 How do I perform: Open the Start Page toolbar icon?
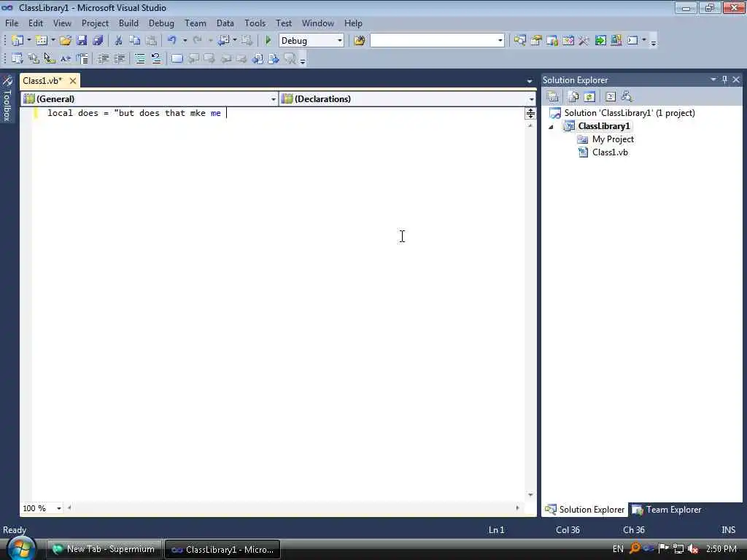point(600,41)
